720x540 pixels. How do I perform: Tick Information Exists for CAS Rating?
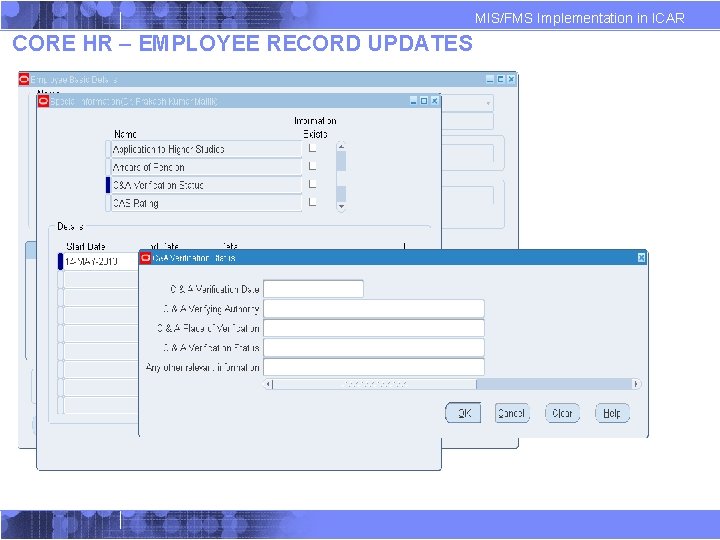[312, 202]
